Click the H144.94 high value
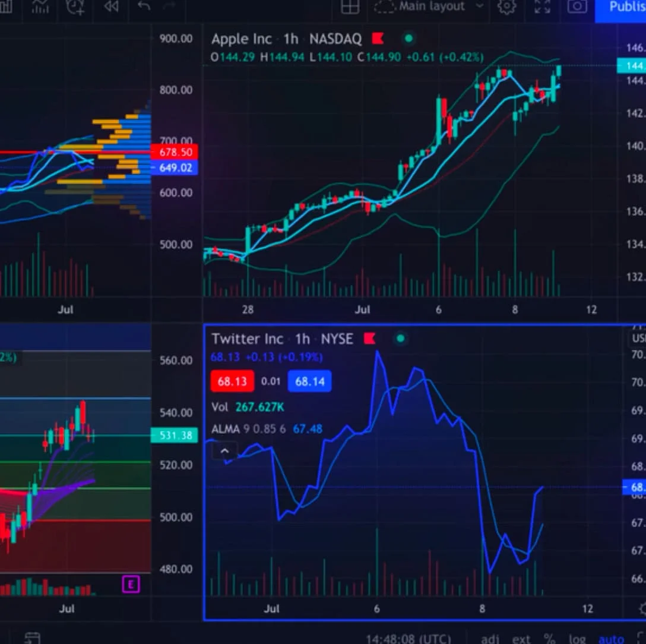This screenshot has width=646, height=644. tap(282, 57)
